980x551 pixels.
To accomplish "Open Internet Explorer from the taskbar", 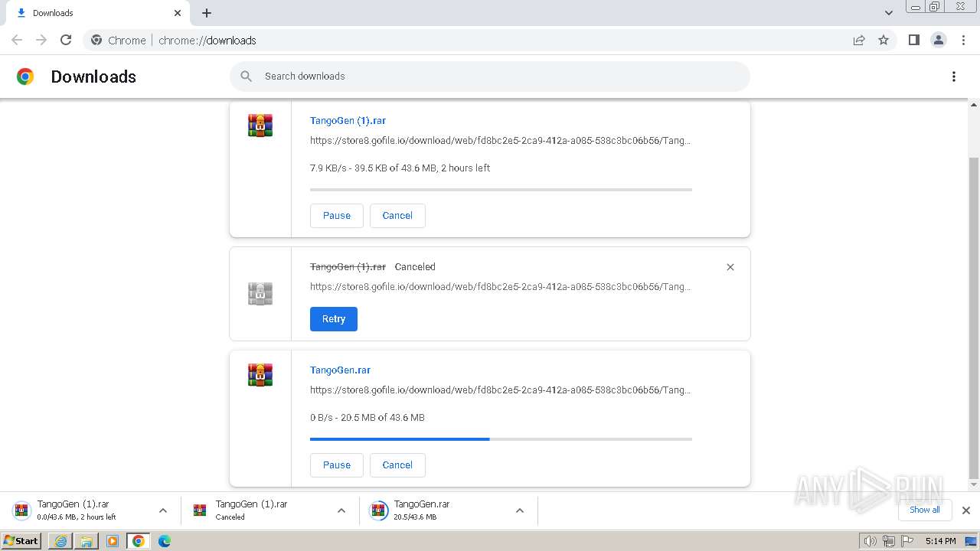I will 60,541.
